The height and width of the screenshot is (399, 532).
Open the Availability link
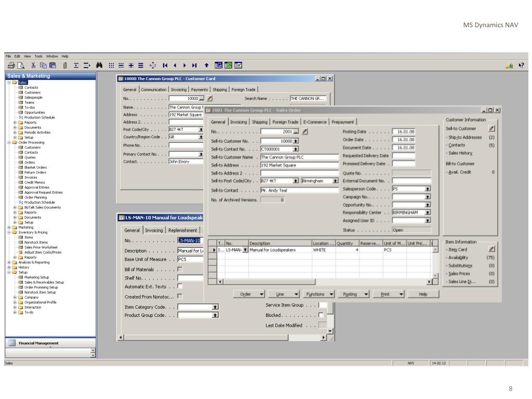(458, 258)
